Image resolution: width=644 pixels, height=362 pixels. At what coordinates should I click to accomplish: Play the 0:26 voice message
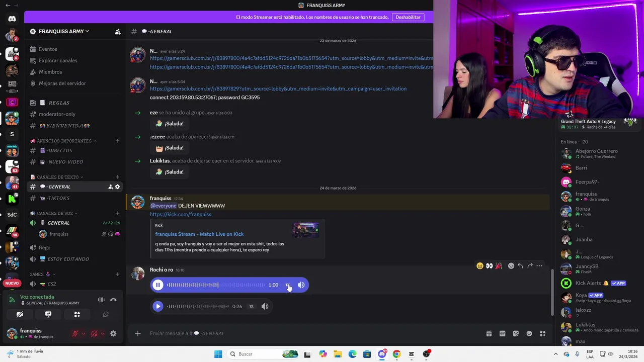pos(157,306)
